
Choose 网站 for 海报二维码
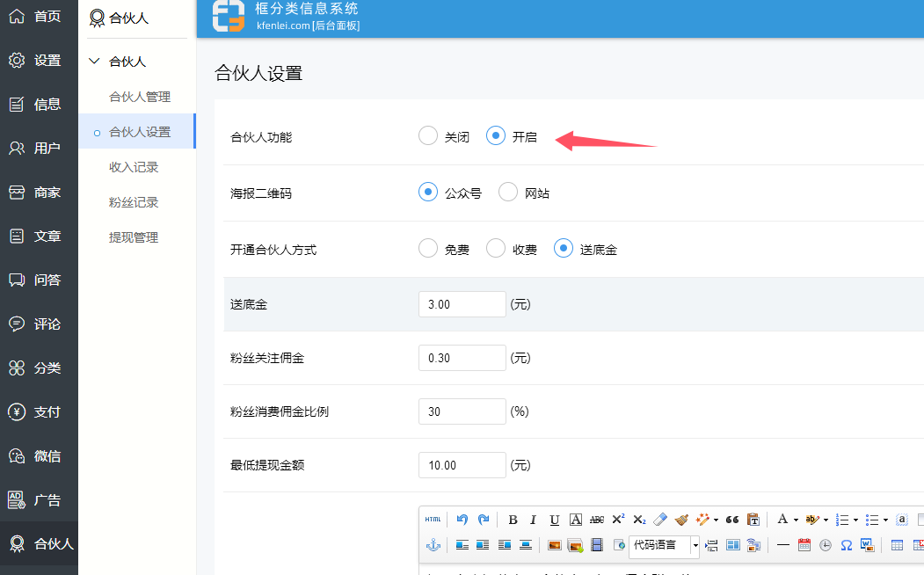[x=508, y=193]
